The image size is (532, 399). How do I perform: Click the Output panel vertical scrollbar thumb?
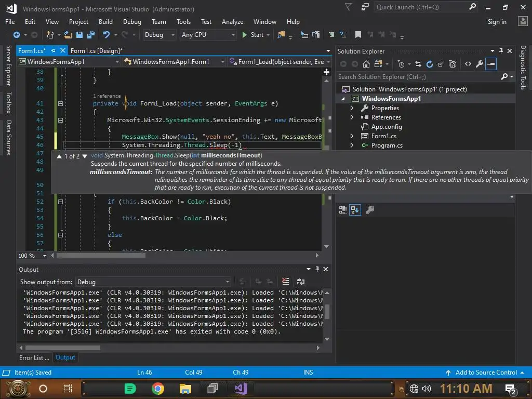(x=327, y=312)
